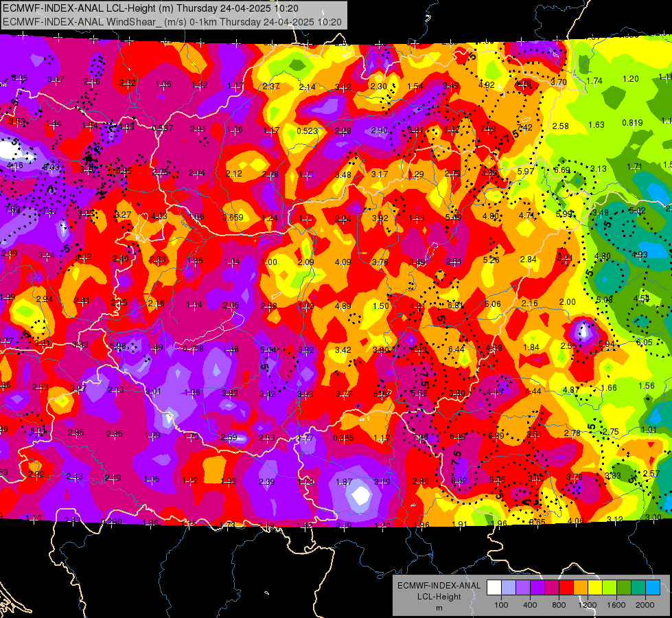Select the red legend swatch
Viewport: 672px width, 618px height.
(x=566, y=587)
